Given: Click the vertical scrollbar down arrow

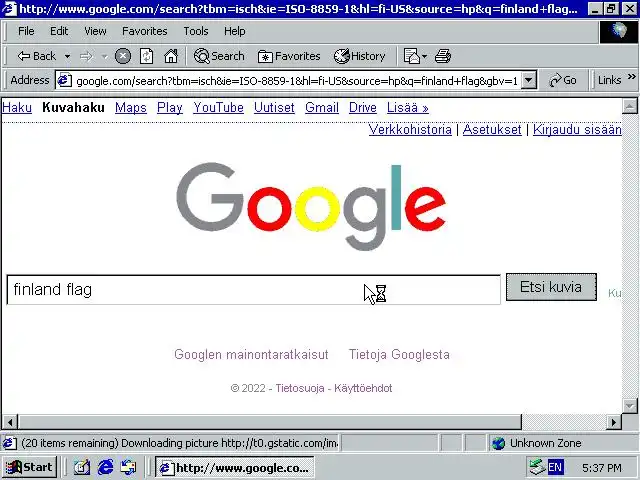Looking at the screenshot, I should pyautogui.click(x=630, y=406).
